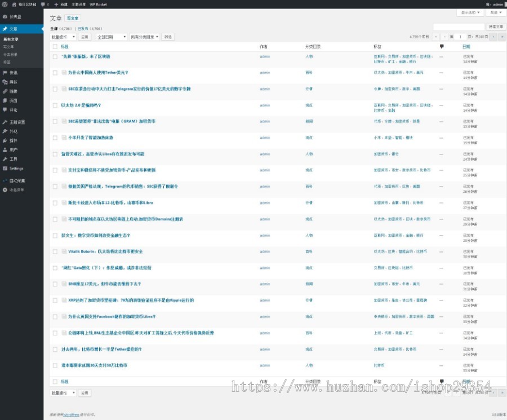Check the box for 小米开发了智能加热床垫 post

click(x=55, y=138)
